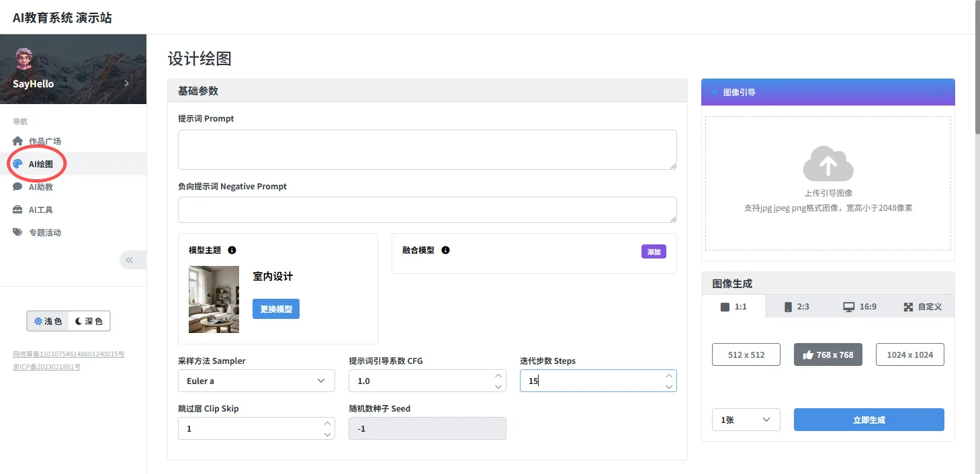This screenshot has width=980, height=474.
Task: Click the chat bubble icon for AI助教
Action: coord(18,187)
